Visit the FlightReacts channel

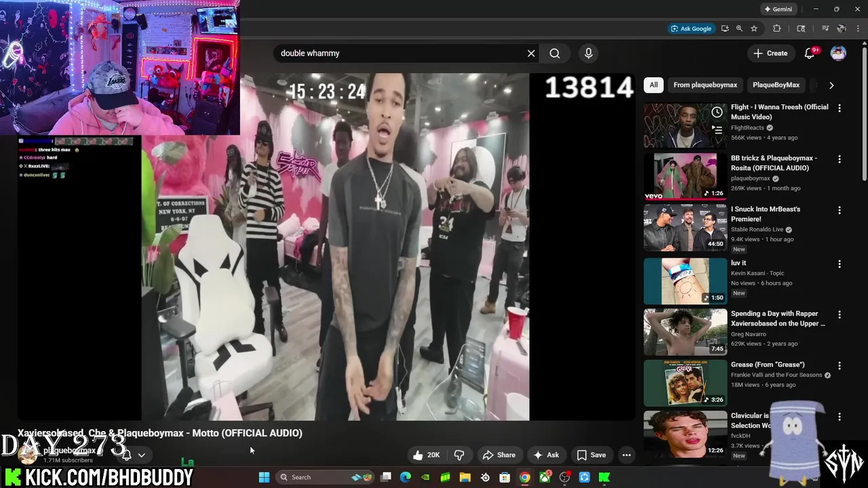747,127
